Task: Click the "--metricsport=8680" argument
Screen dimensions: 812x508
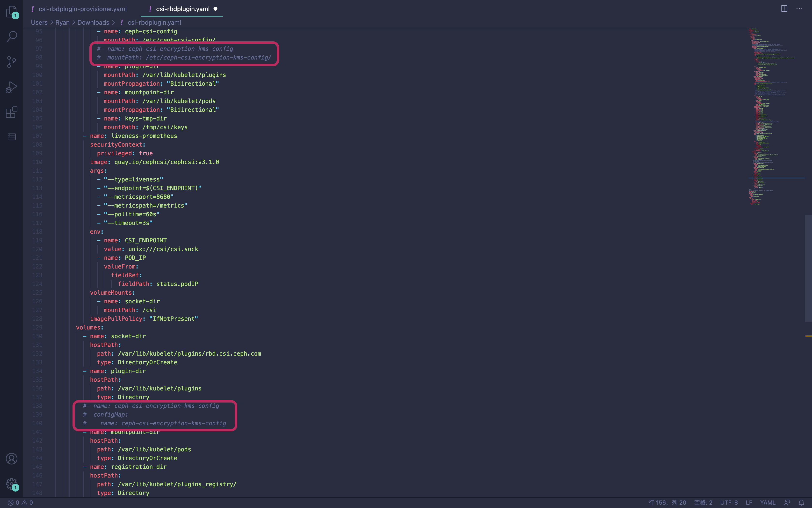Action: [x=138, y=196]
